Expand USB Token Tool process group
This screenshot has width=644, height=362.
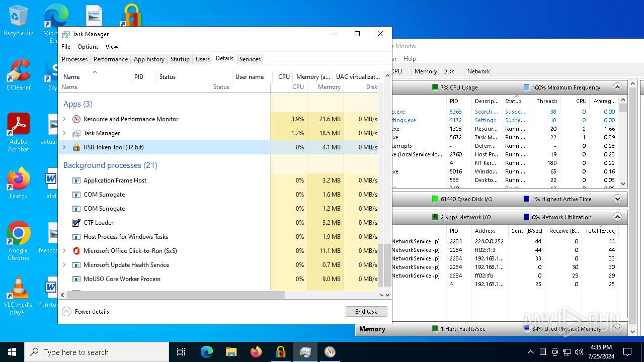click(64, 147)
